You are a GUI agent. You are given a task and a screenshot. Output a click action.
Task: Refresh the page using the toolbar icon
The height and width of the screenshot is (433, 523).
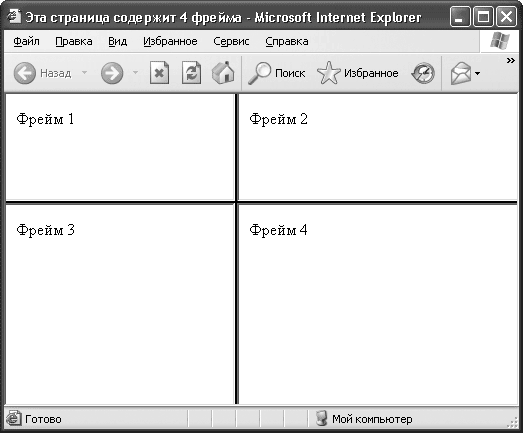point(191,73)
